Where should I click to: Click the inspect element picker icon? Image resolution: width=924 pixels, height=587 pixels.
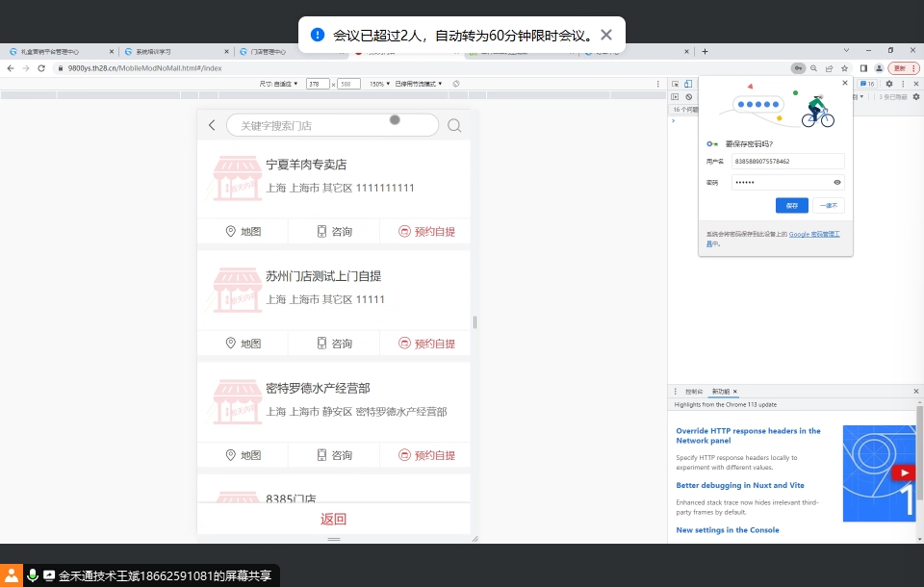pyautogui.click(x=676, y=85)
